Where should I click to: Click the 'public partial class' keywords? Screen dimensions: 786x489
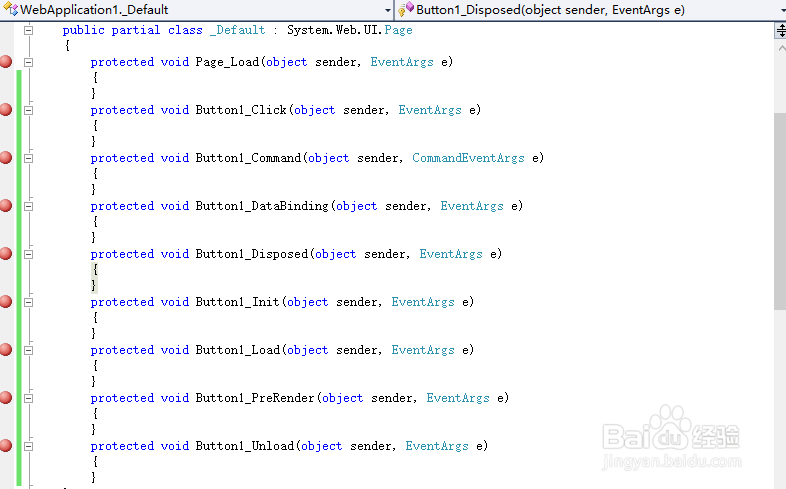[x=132, y=30]
